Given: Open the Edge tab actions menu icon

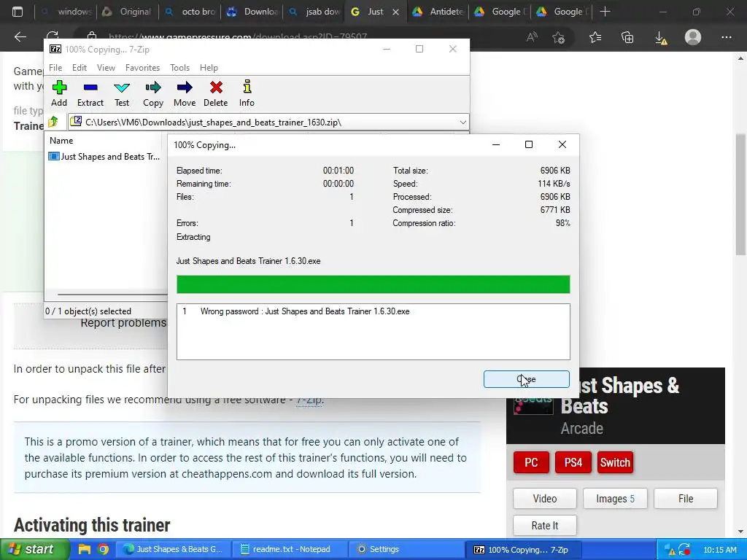Looking at the screenshot, I should click(18, 12).
